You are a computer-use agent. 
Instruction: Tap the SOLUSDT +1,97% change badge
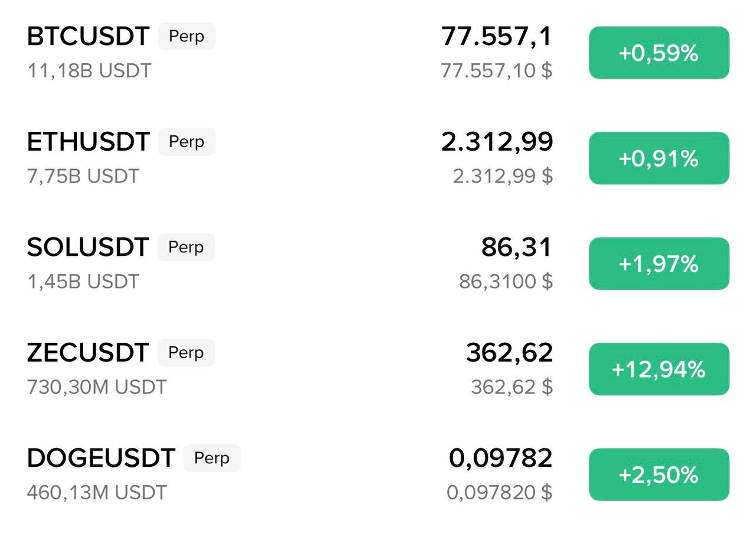point(659,264)
